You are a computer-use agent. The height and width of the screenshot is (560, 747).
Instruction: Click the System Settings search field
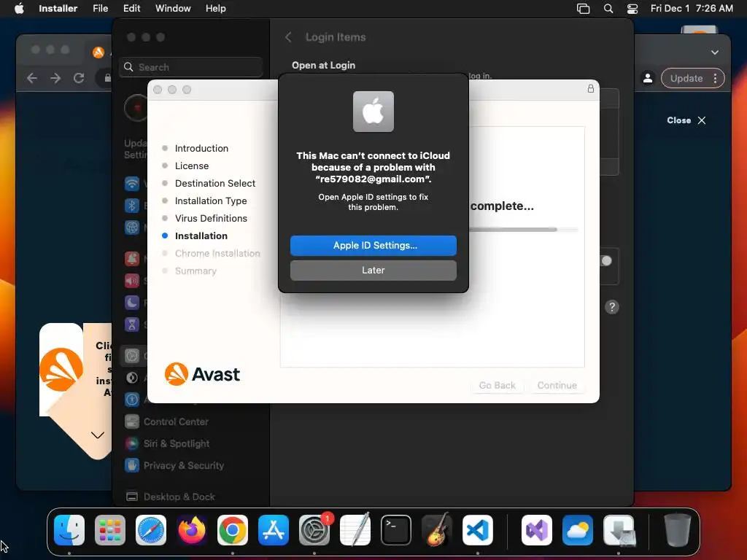(x=190, y=67)
